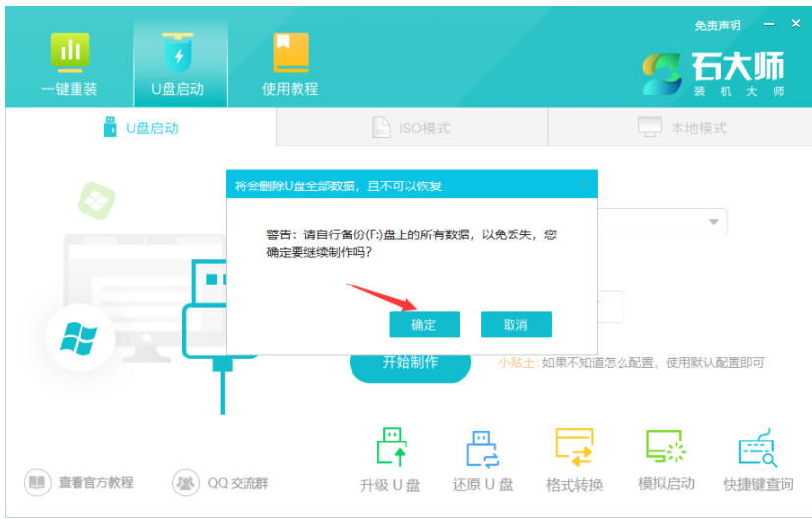Open 查看官方教程 official tutorial link
This screenshot has height=519, width=812.
tap(80, 482)
